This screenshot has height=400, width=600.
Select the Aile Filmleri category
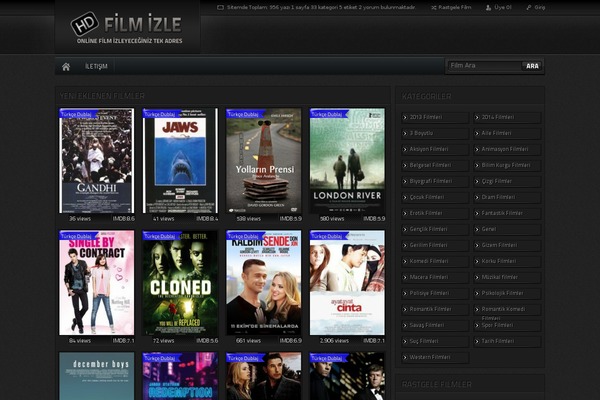507,133
